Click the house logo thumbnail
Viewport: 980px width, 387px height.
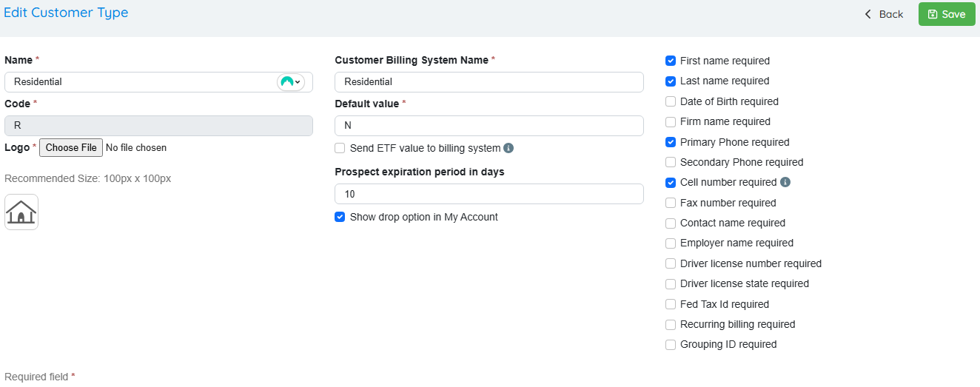21,212
